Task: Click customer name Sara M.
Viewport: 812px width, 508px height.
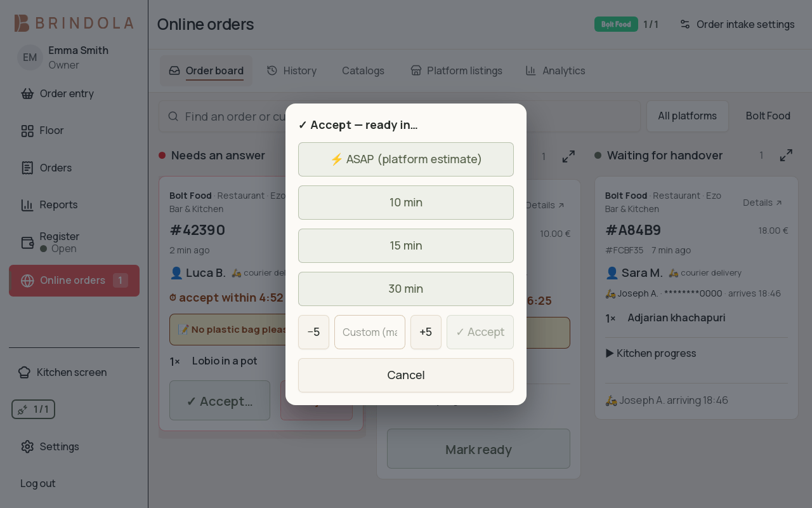Action: coord(642,273)
